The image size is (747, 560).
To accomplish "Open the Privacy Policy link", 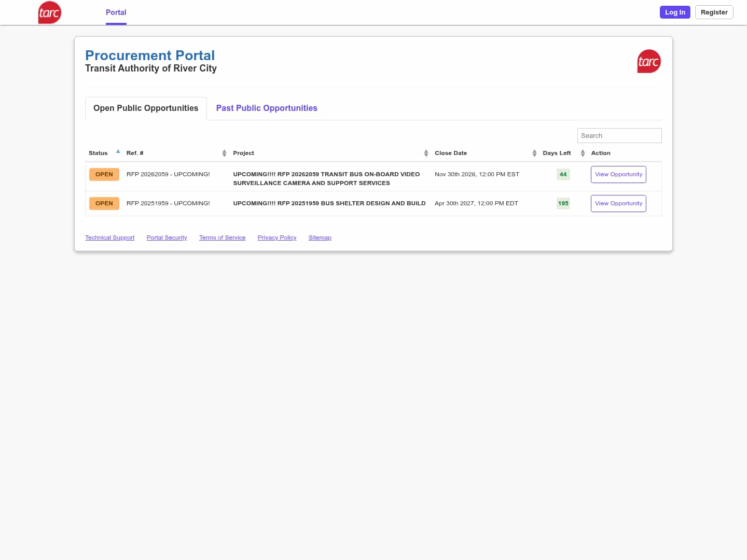I will click(277, 237).
